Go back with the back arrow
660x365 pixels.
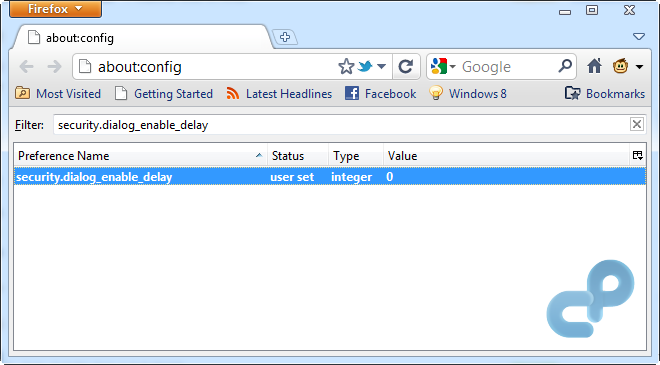[26, 67]
